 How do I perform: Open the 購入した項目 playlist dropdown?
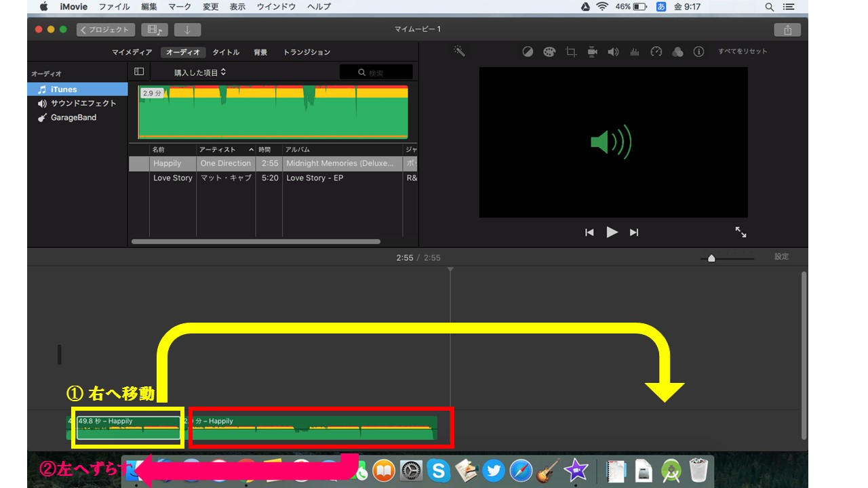(x=200, y=72)
